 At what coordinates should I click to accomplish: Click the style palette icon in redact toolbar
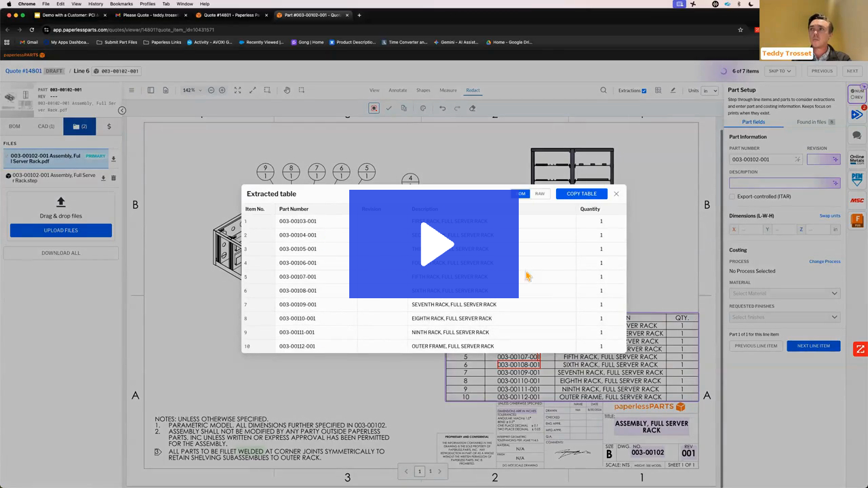(422, 108)
